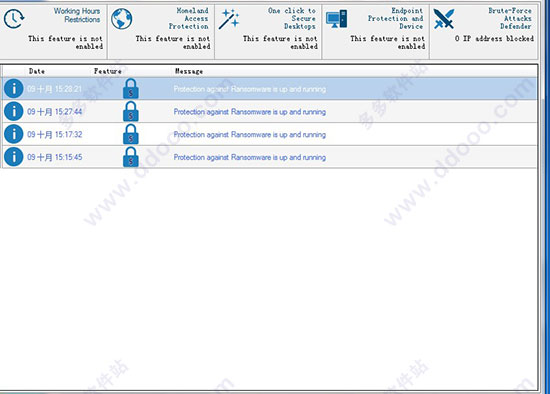This screenshot has height=394, width=550.
Task: Click the info icon in the 15:28:21 row
Action: 14,89
